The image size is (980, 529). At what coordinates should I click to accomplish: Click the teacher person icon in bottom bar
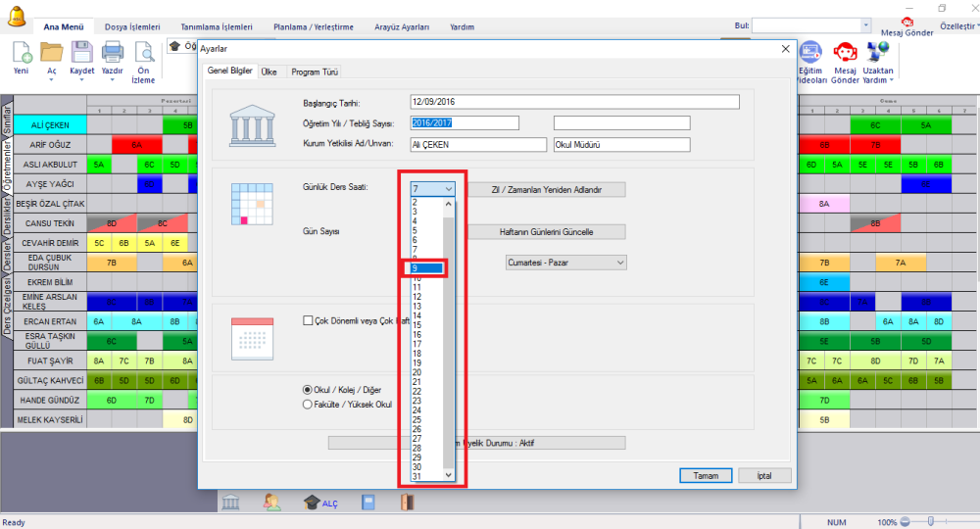(271, 503)
